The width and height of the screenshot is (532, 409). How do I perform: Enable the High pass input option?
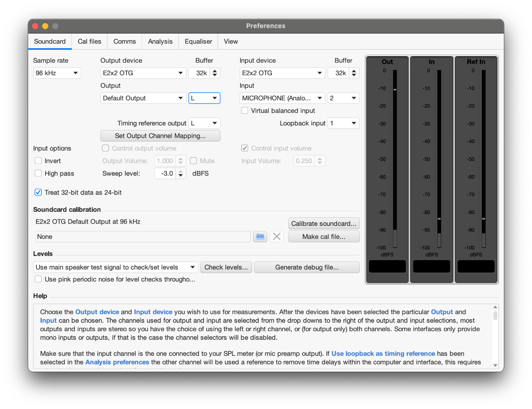click(x=38, y=173)
